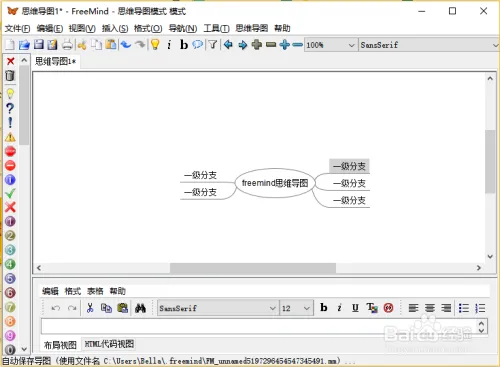Toggle numbered list in note editor
The height and width of the screenshot is (367, 500).
480,308
